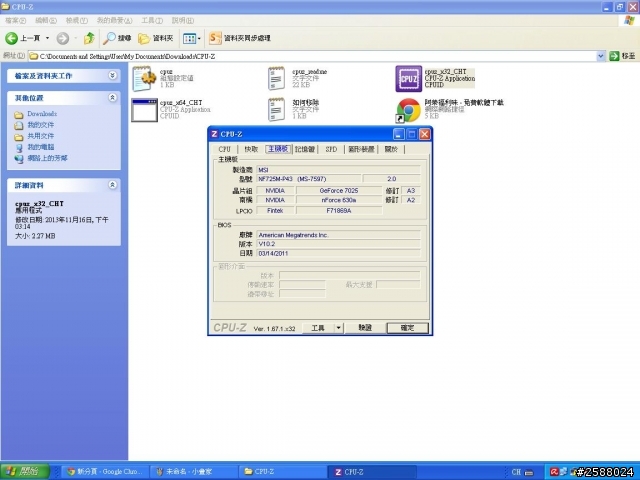This screenshot has height=480, width=640.
Task: Open the Views icon menu
Action: point(189,38)
